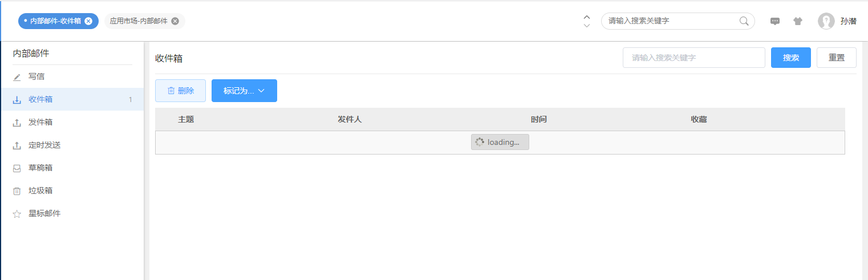868x280 pixels.
Task: Open the chat messages bubble icon
Action: (x=775, y=21)
